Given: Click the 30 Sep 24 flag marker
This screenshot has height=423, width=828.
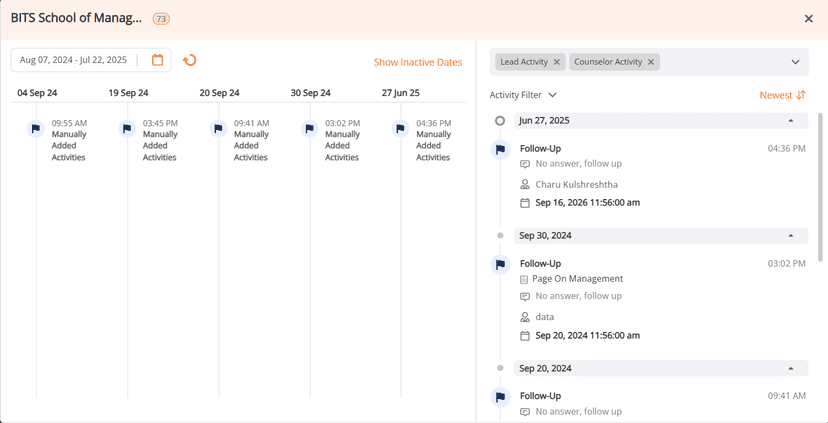Looking at the screenshot, I should [309, 128].
